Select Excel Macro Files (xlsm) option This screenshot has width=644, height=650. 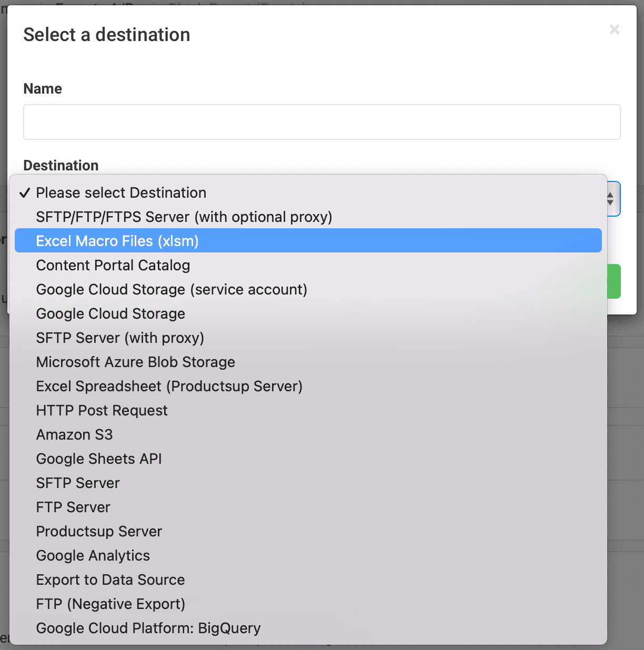click(x=117, y=241)
